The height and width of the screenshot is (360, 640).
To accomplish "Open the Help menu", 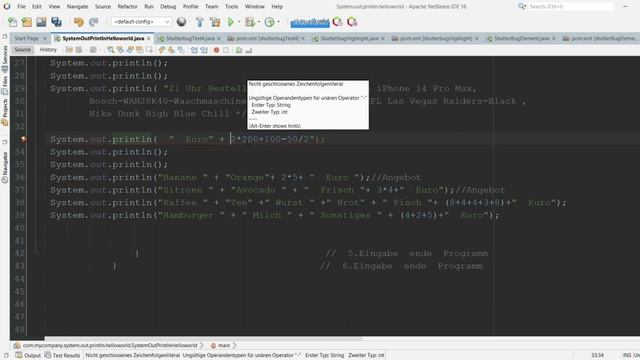I will pyautogui.click(x=277, y=7).
